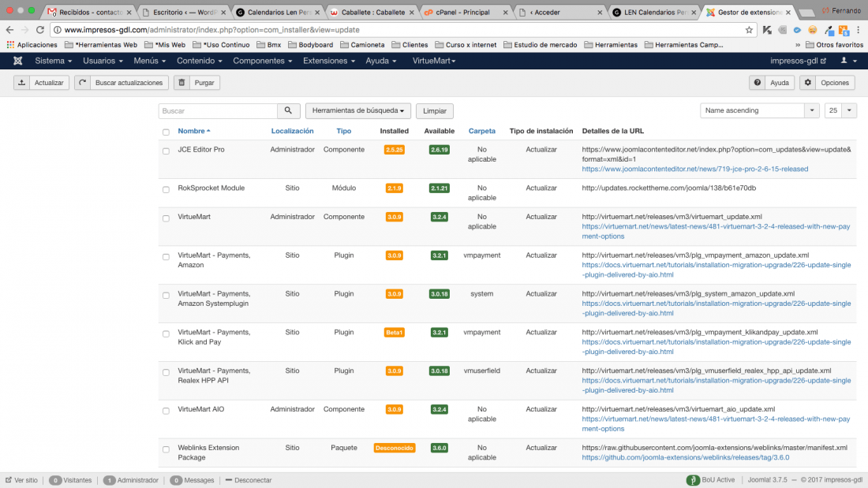Toggle the select-all checkbox in header
The height and width of the screenshot is (488, 868).
coord(166,132)
